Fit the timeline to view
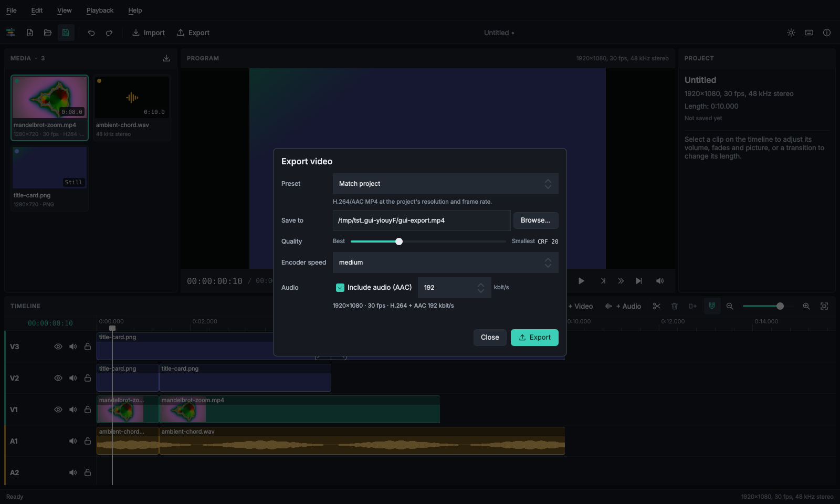The width and height of the screenshot is (840, 504). click(x=824, y=306)
